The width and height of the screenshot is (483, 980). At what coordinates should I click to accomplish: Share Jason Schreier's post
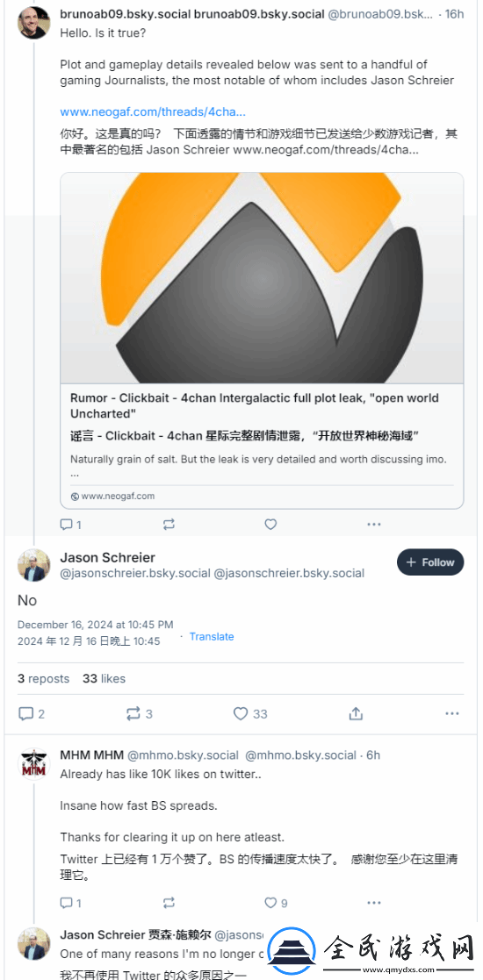point(356,713)
